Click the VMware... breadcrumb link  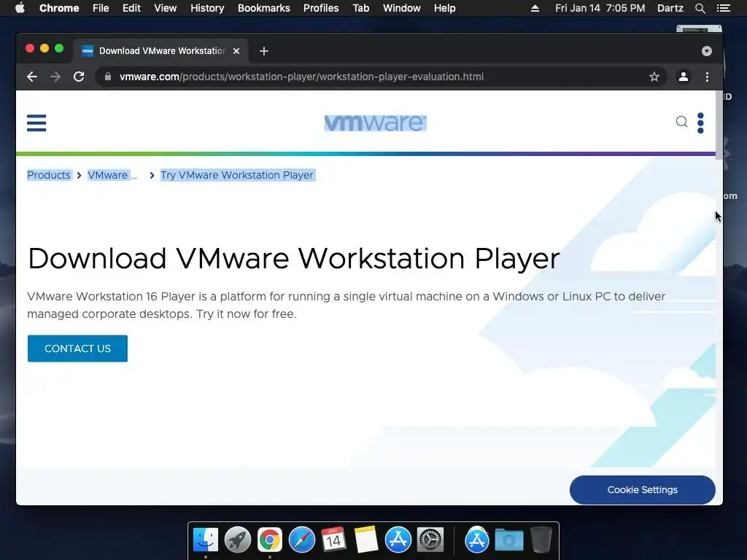tap(112, 175)
